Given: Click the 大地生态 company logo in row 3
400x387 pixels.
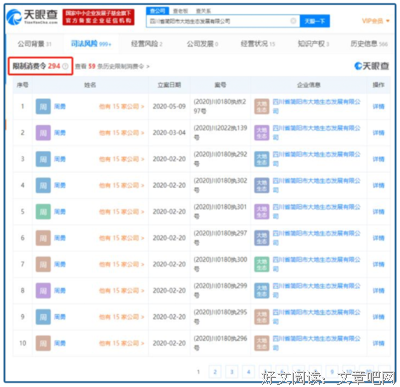Looking at the screenshot, I should point(262,159).
